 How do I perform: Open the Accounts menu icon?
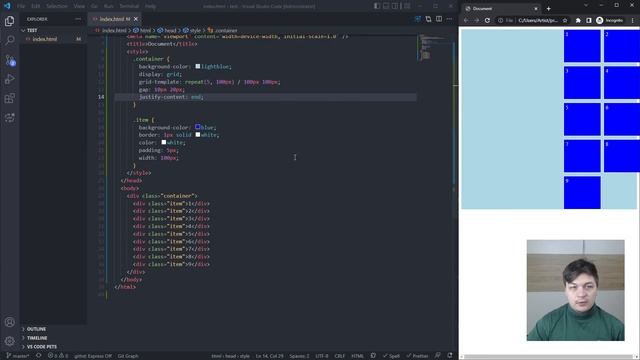pyautogui.click(x=9, y=322)
